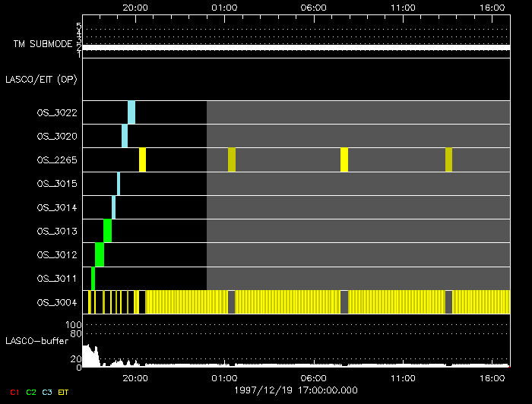532x404 pixels.
Task: Select the yellow EIT legend label
Action: tap(63, 393)
